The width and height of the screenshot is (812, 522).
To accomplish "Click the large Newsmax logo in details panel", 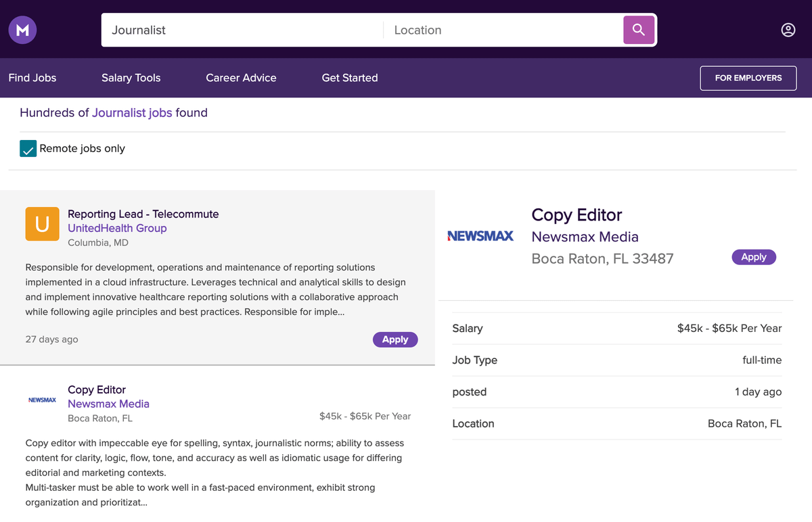I will point(480,236).
